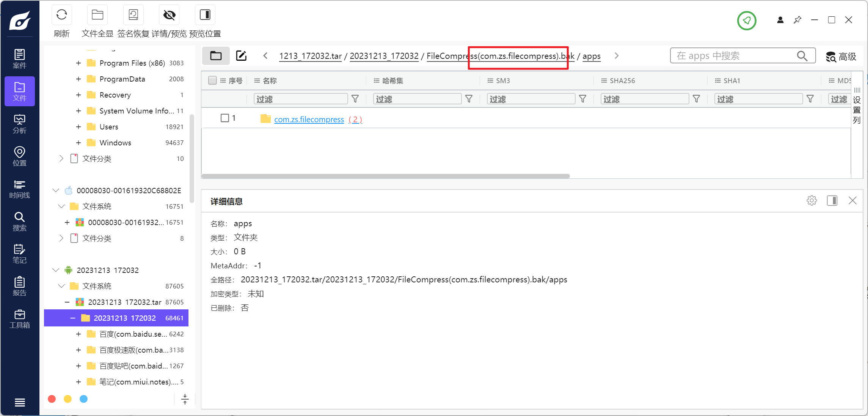Toggle detail panel layout icon
This screenshot has width=868, height=416.
pos(832,200)
